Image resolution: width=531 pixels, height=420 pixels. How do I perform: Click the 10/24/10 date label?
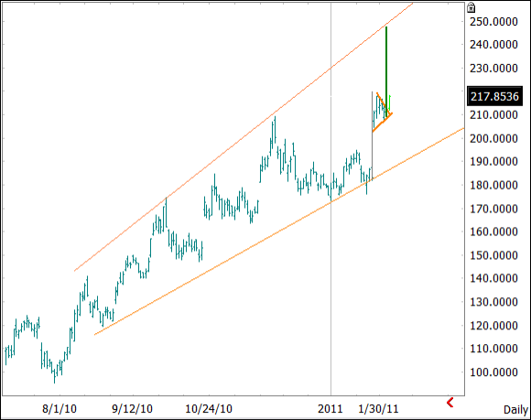coord(209,409)
